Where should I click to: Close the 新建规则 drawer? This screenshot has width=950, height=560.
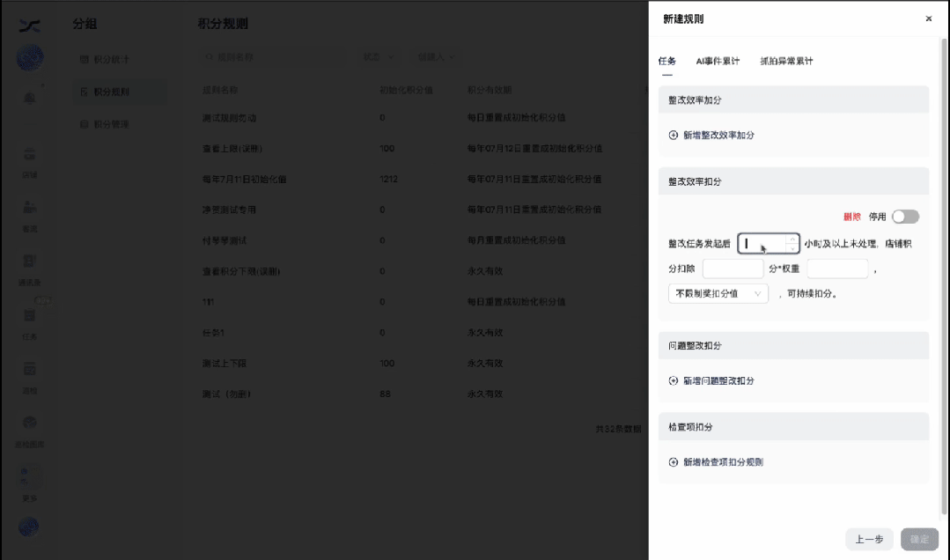click(928, 18)
